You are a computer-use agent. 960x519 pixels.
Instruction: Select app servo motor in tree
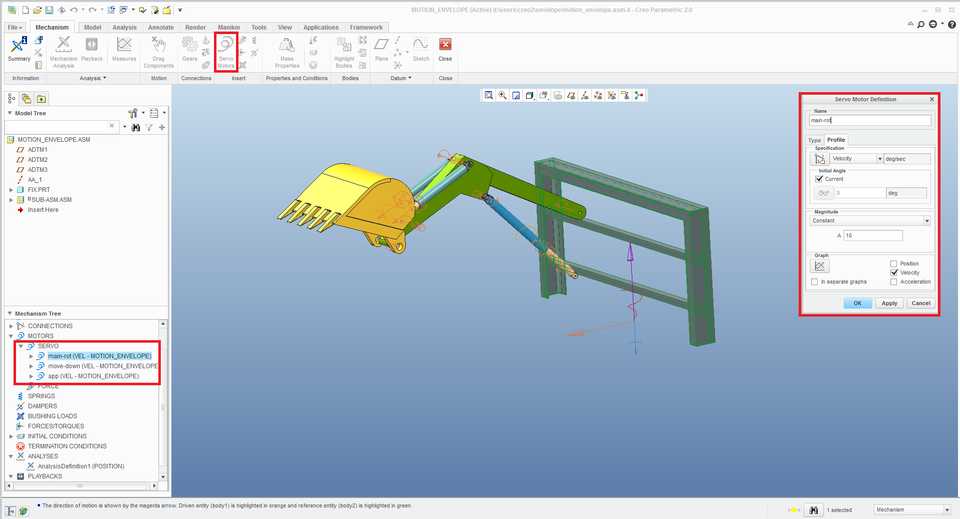pos(93,376)
